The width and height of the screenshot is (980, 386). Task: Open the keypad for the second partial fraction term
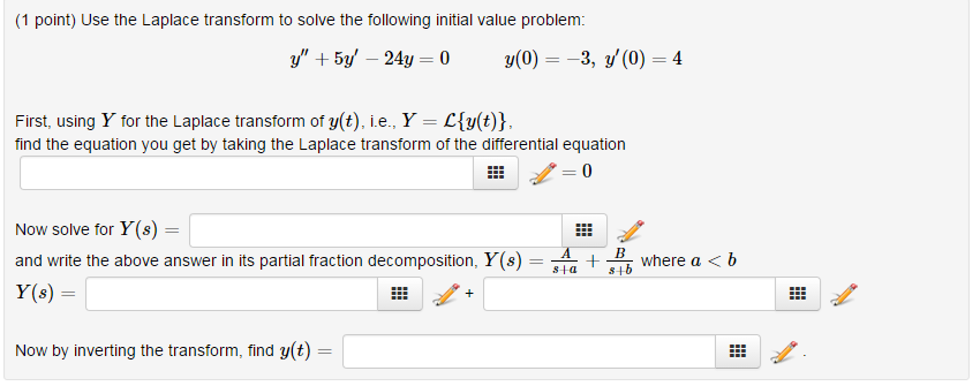798,294
